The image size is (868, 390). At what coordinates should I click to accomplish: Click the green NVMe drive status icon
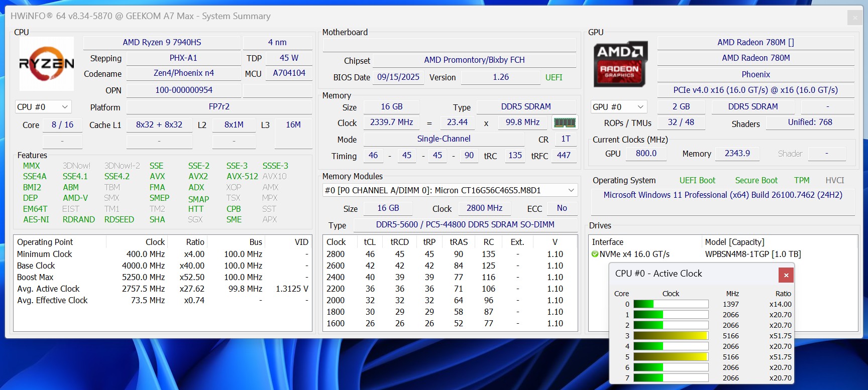pos(595,254)
